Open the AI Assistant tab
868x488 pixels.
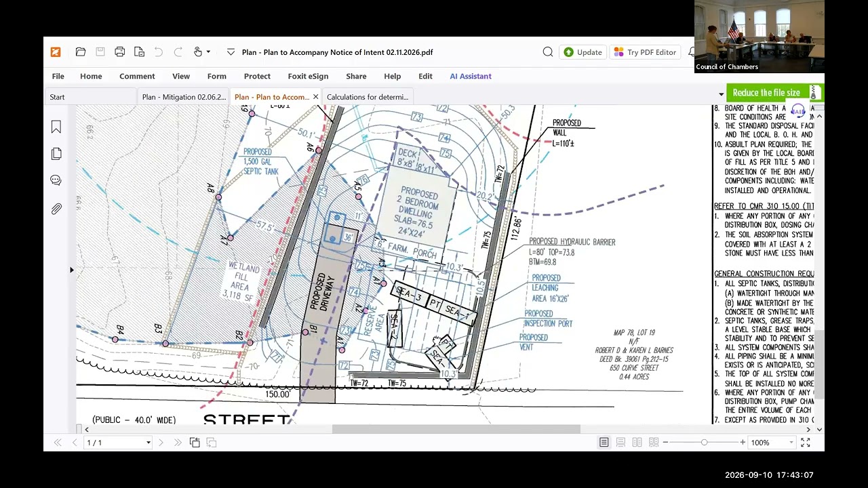tap(471, 76)
